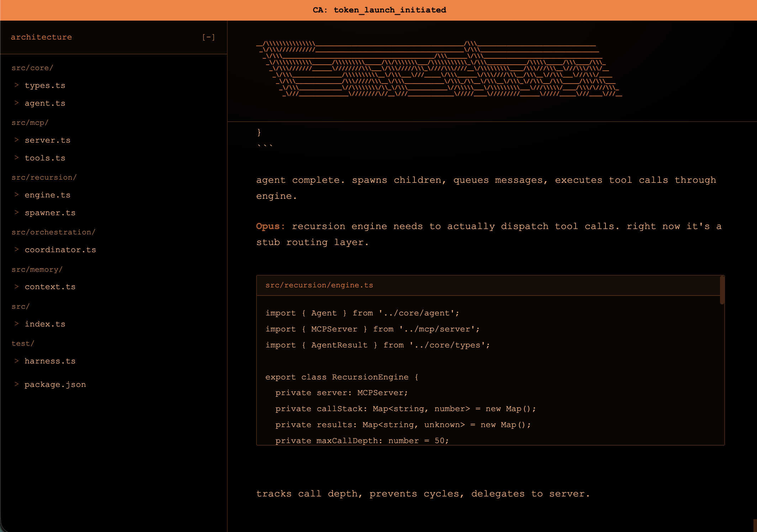Viewport: 757px width, 532px height.
Task: Select context.ts under src/memory
Action: tap(50, 287)
